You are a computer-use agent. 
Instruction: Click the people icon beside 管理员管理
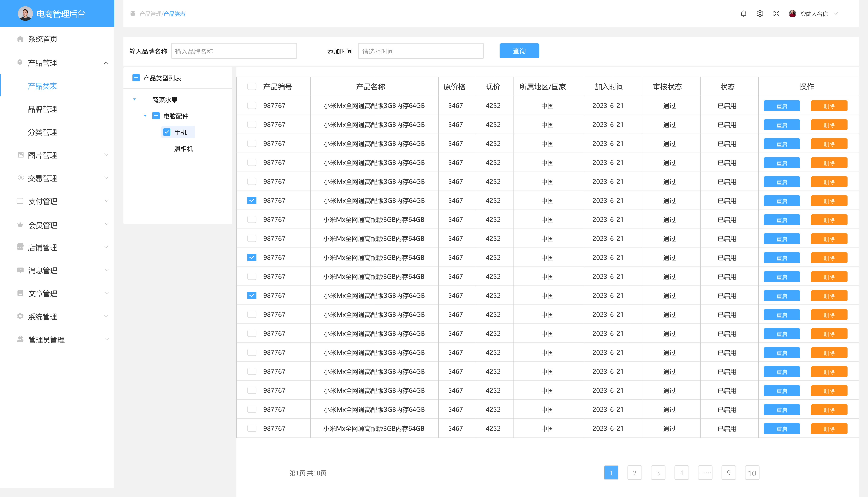click(x=20, y=339)
